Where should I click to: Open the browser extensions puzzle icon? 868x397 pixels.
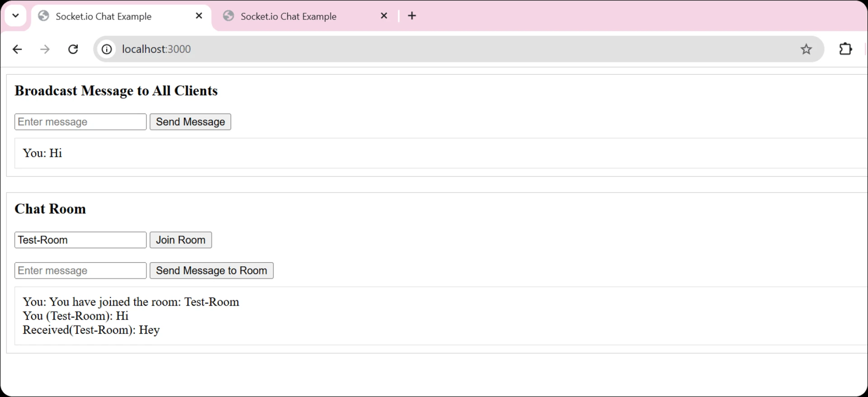point(845,49)
